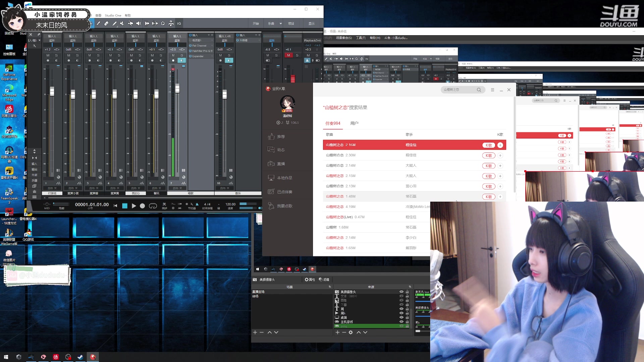Click the 项目 page button in Studio One

[x=291, y=23]
